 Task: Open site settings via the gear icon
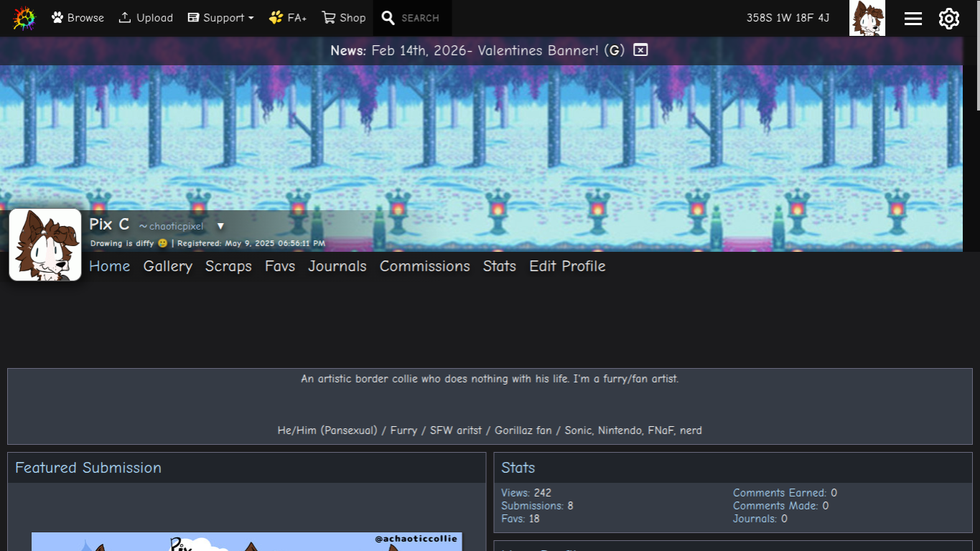948,18
